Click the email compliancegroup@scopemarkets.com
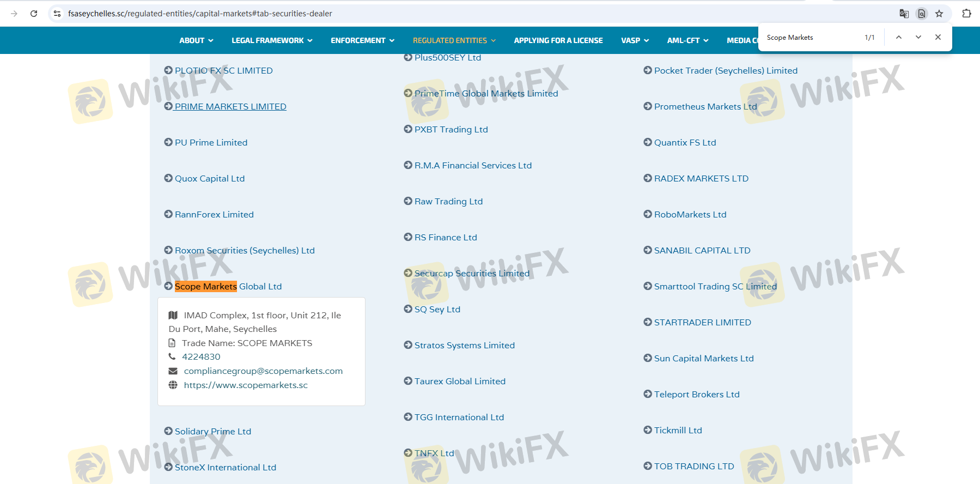 pos(264,371)
